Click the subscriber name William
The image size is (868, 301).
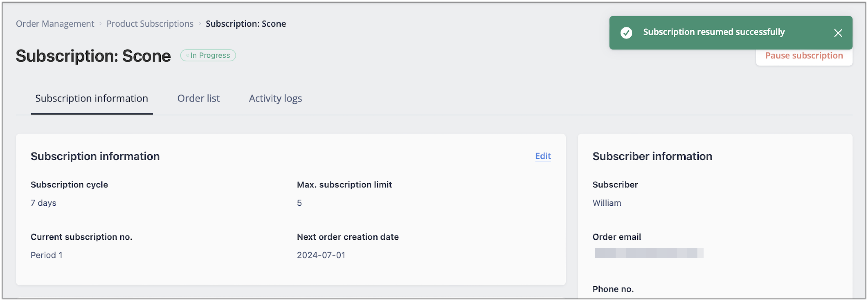pos(607,203)
